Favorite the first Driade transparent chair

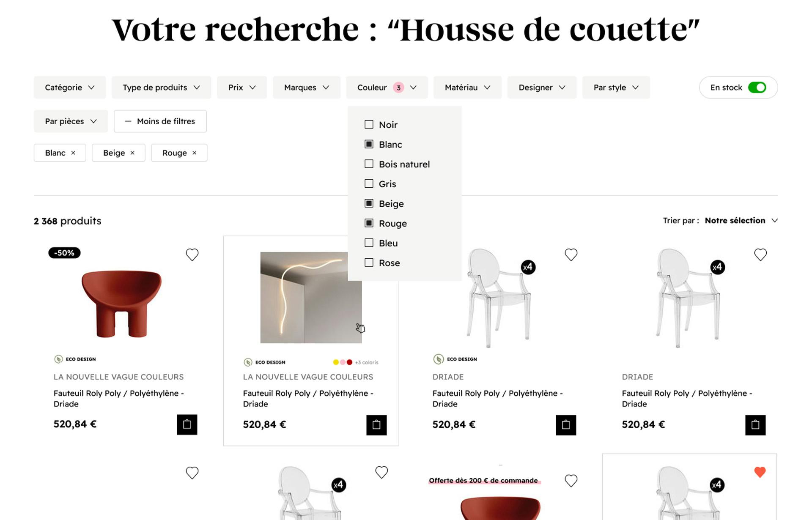tap(571, 255)
